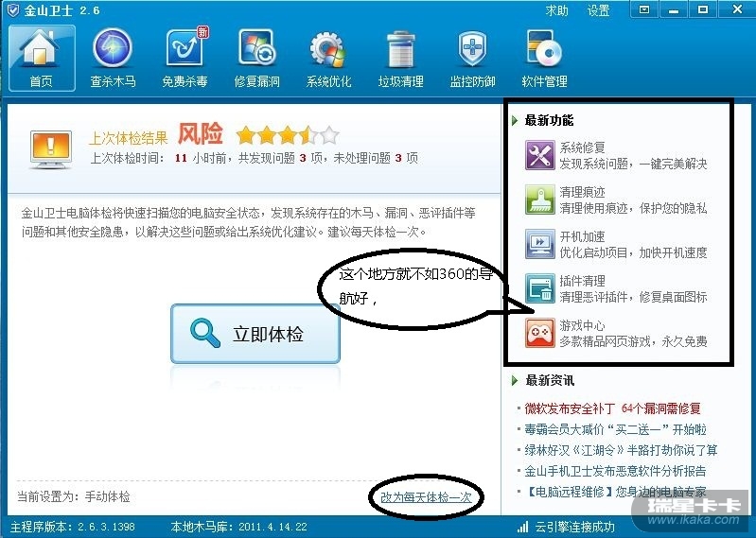Open 清理痕迹 feature title link
The image size is (756, 538).
pos(582,192)
